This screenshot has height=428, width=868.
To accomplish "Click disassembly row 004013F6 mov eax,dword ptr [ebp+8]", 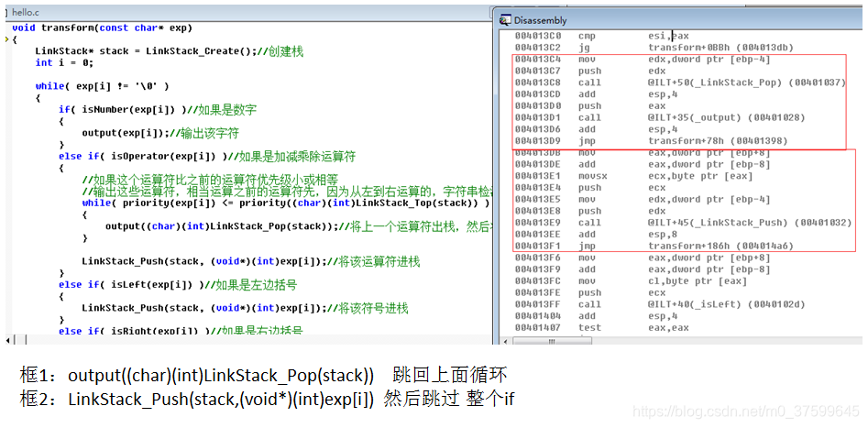I will click(643, 258).
